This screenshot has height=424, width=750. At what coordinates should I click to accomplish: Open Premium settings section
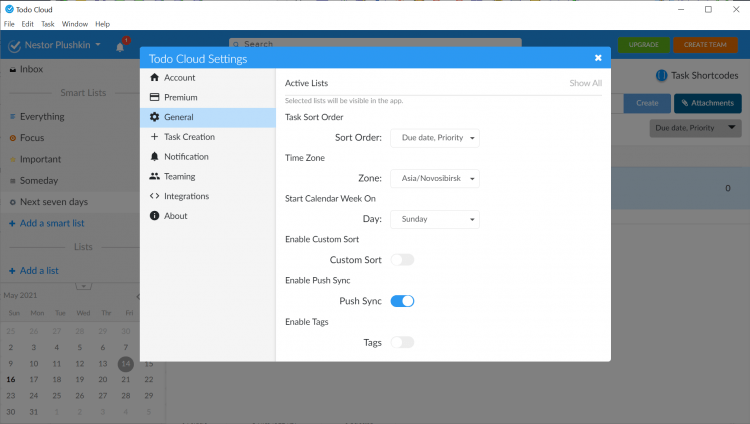[x=208, y=97]
